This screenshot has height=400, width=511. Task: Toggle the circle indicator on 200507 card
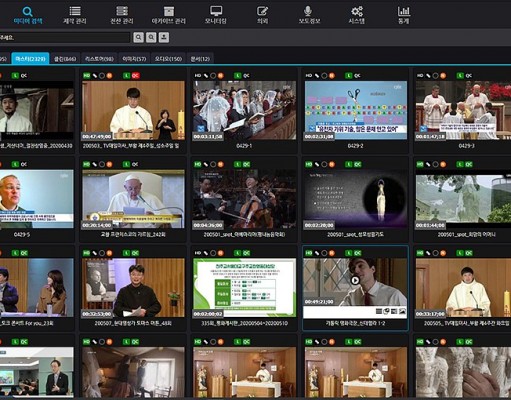point(102,253)
